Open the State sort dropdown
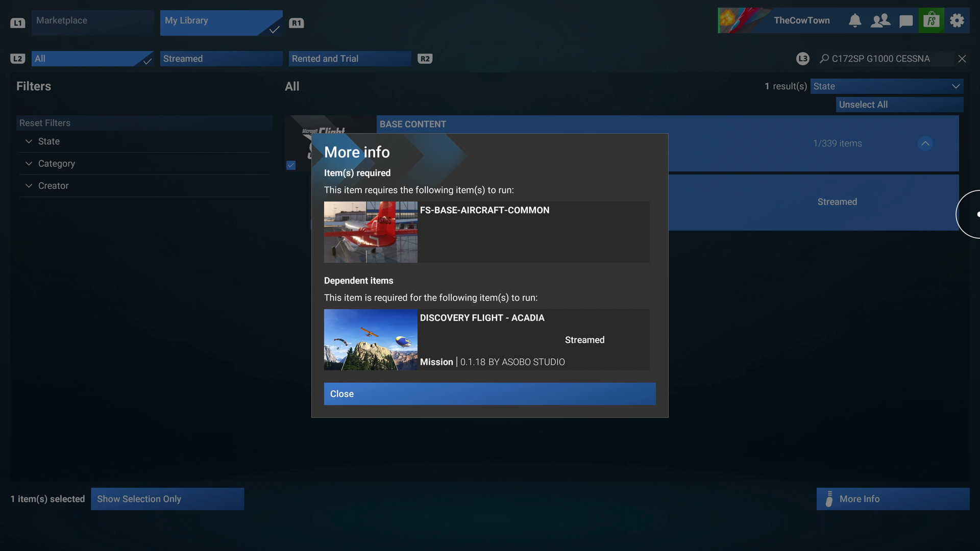Image resolution: width=980 pixels, height=551 pixels. [887, 86]
